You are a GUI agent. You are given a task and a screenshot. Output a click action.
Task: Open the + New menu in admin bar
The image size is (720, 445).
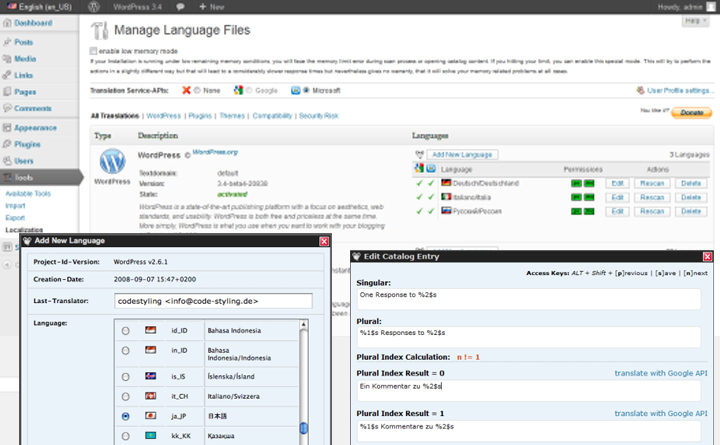pyautogui.click(x=211, y=7)
